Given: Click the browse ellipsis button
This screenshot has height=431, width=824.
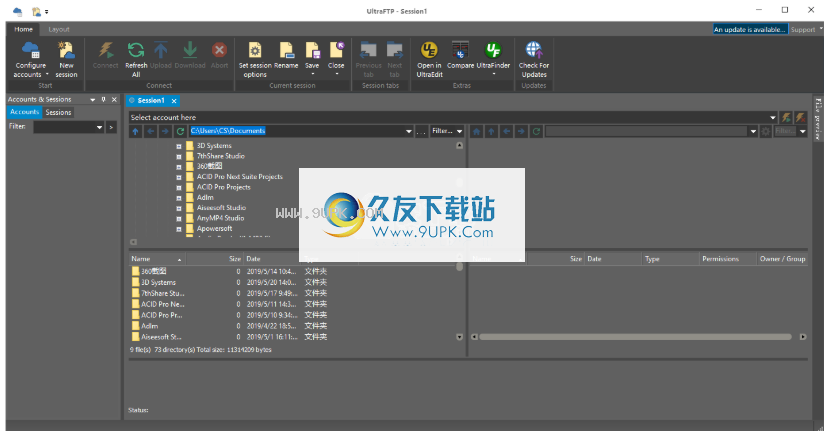Looking at the screenshot, I should click(x=421, y=131).
